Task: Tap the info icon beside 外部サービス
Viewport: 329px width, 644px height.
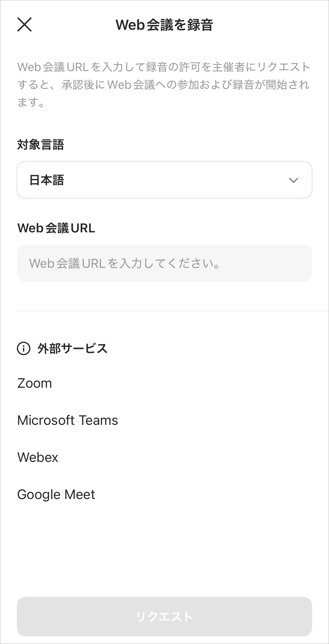Action: (x=24, y=349)
